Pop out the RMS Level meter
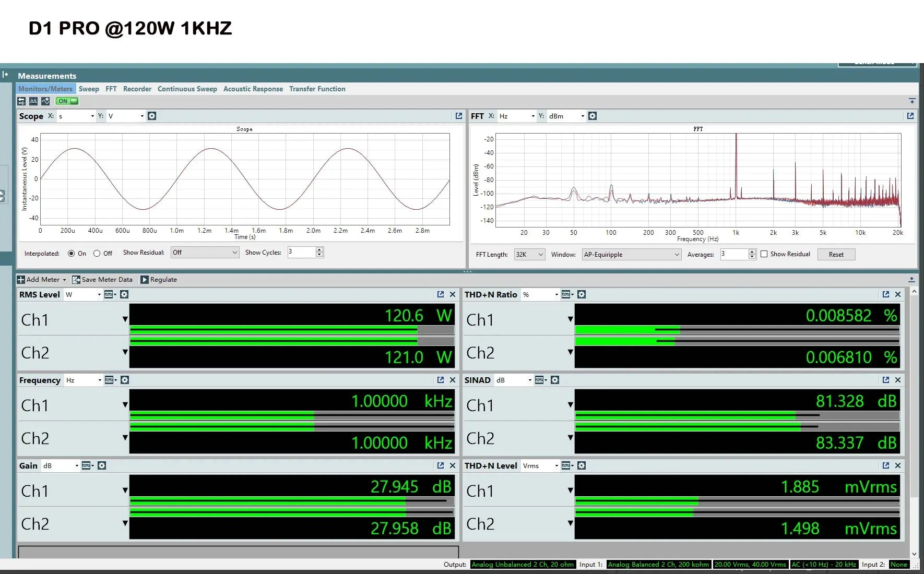 coord(441,294)
